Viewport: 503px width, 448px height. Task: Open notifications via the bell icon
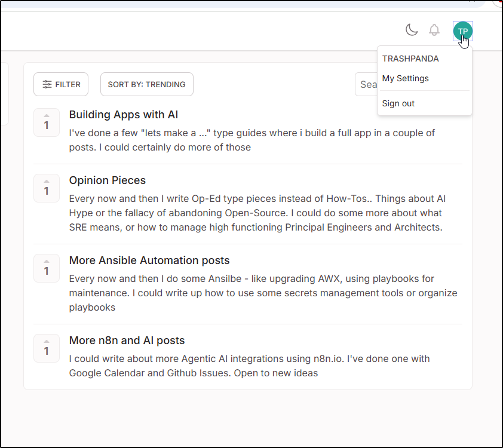(434, 30)
